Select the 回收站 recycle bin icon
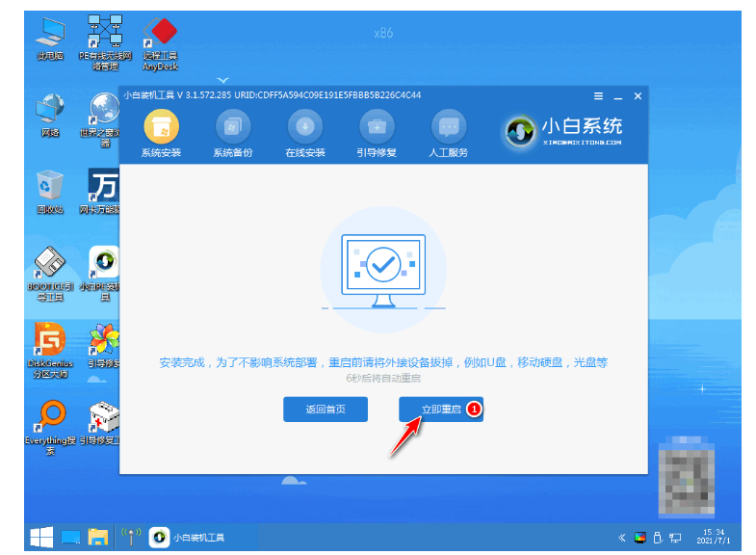The width and height of the screenshot is (756, 555). click(x=50, y=188)
